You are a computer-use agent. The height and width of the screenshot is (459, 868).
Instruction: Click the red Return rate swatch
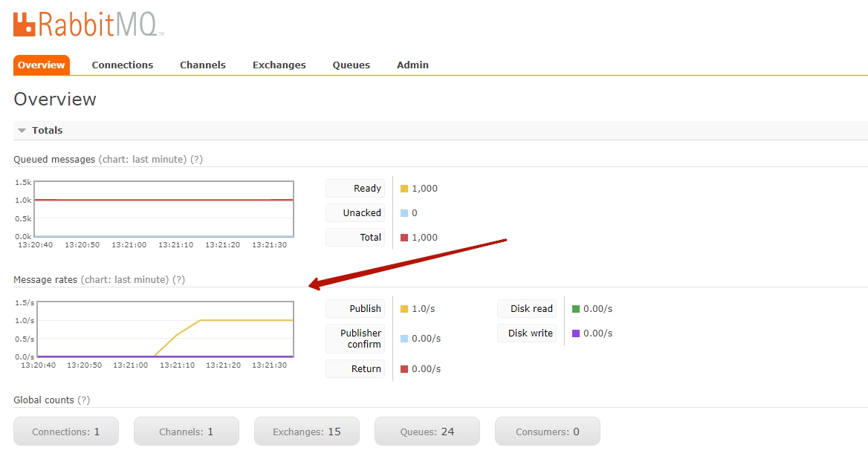click(x=404, y=369)
